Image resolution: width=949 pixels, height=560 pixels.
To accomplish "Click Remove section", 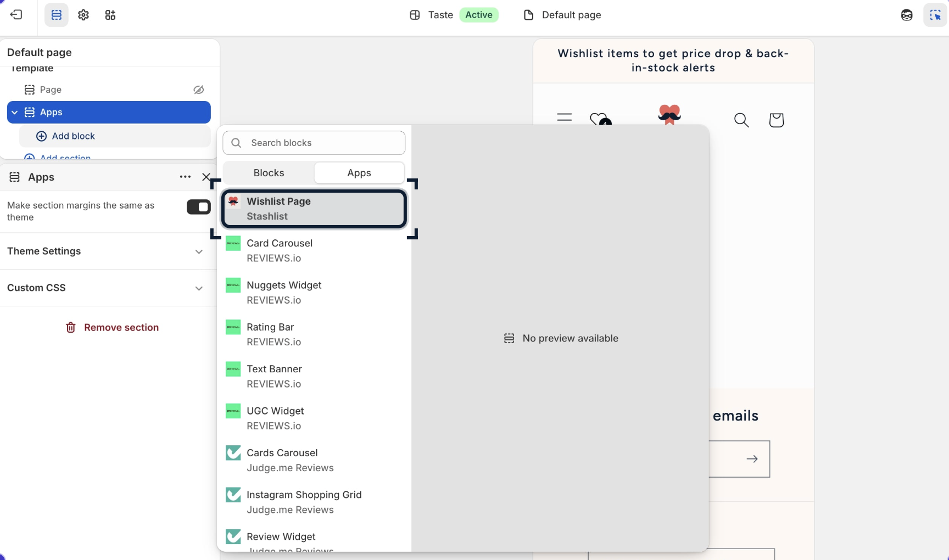I will pos(112,327).
